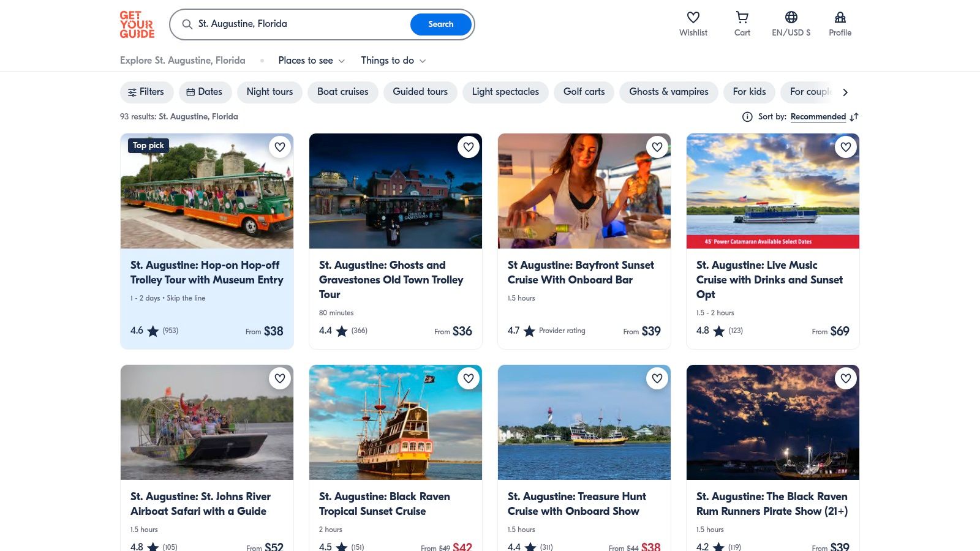Open the Filters panel
This screenshot has width=980, height=551.
(146, 92)
